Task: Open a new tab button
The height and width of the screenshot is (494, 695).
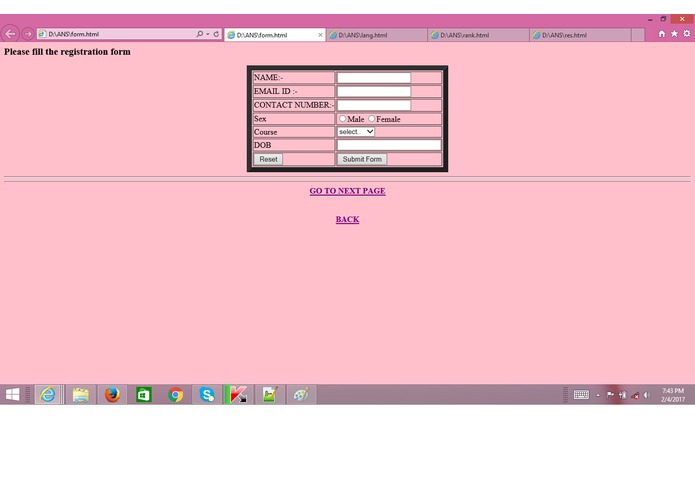Action: (x=638, y=35)
